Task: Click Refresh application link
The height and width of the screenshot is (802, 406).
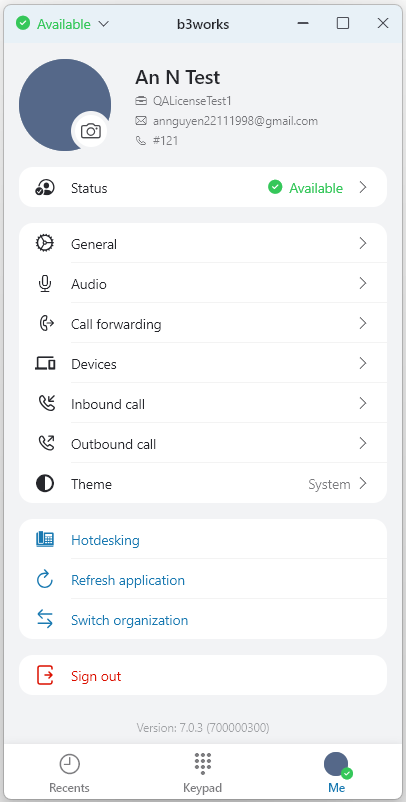Action: [x=128, y=581]
